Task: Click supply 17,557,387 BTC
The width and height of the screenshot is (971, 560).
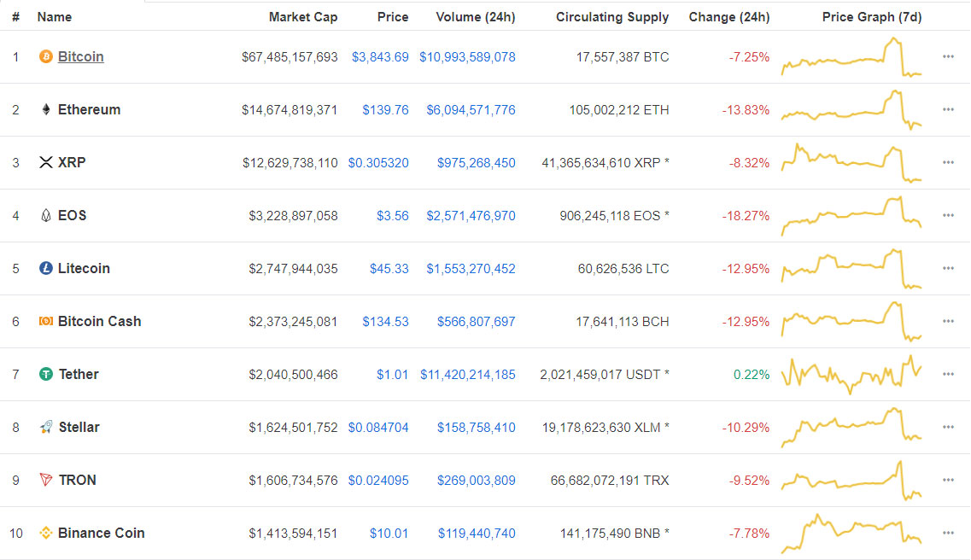Action: tap(623, 57)
